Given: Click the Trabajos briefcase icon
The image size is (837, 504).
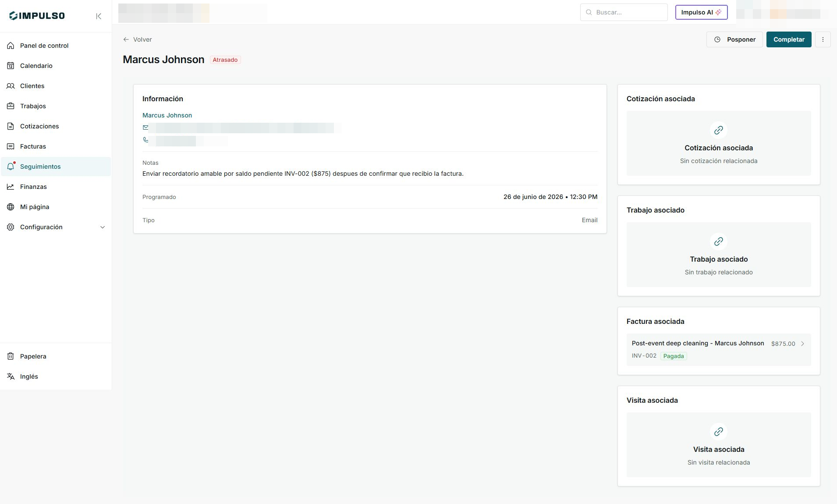Looking at the screenshot, I should coord(11,106).
